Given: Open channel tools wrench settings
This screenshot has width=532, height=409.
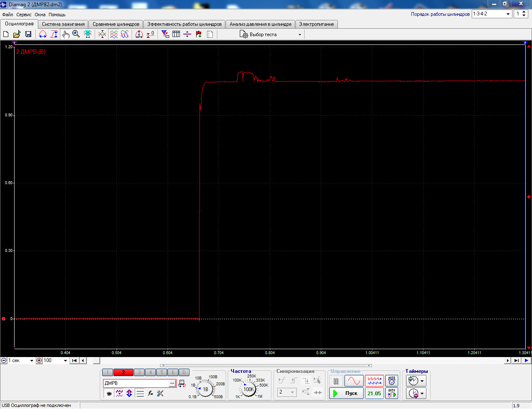Looking at the screenshot, I should [160, 393].
